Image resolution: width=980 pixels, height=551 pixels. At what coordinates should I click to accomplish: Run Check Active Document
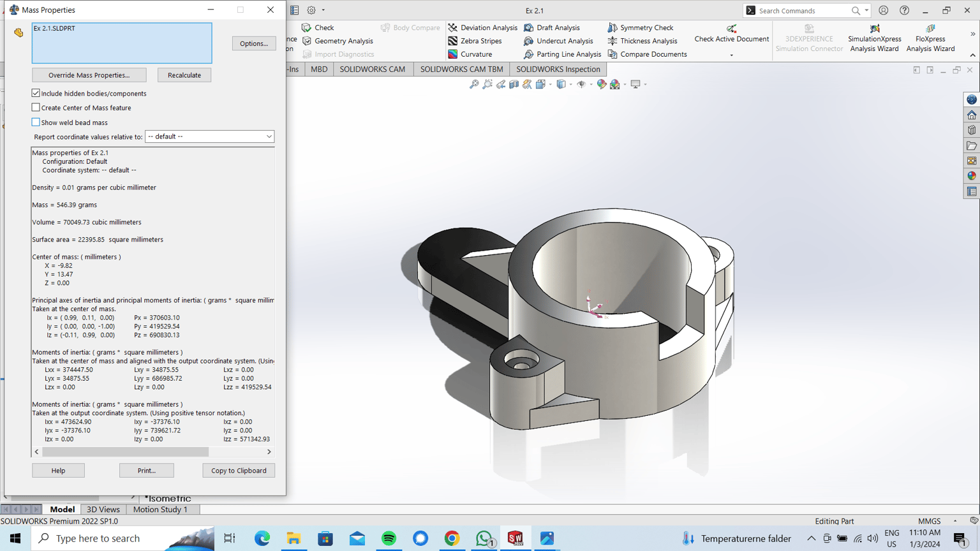coord(732,34)
